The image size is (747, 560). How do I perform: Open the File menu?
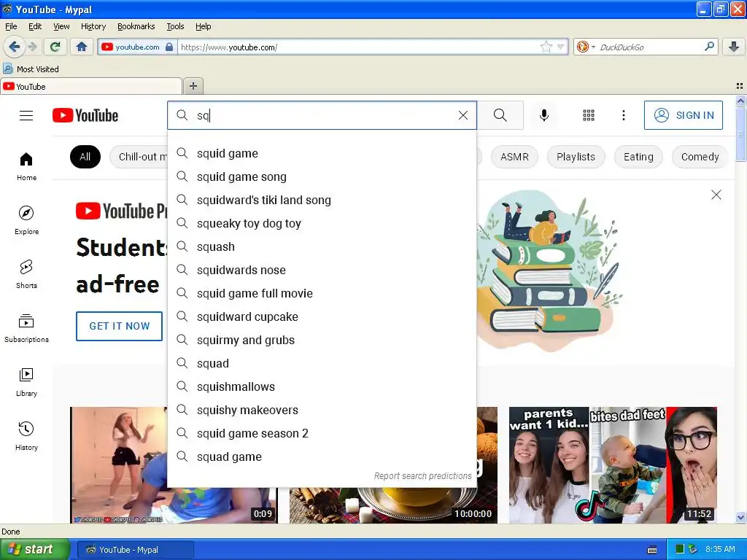click(x=11, y=26)
